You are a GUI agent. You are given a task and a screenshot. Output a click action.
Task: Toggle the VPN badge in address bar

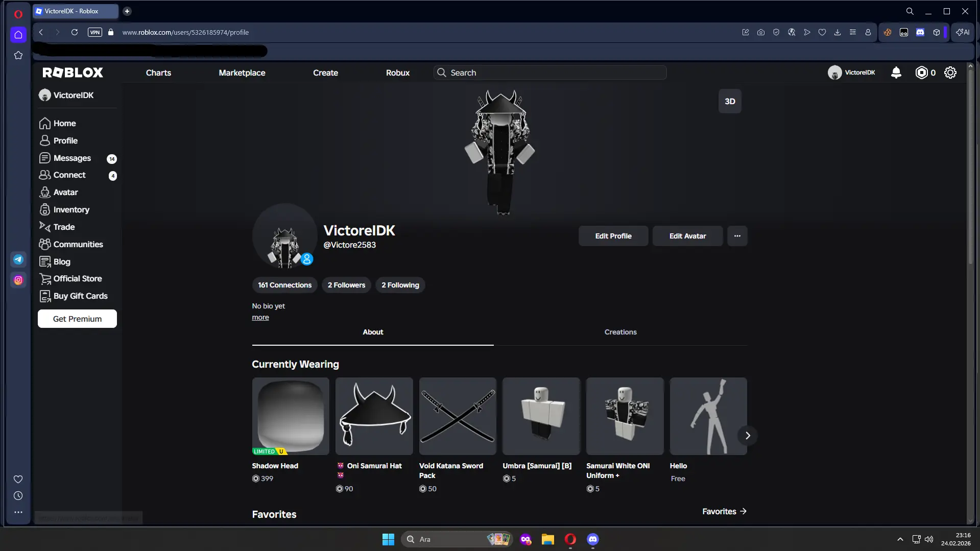(x=95, y=32)
